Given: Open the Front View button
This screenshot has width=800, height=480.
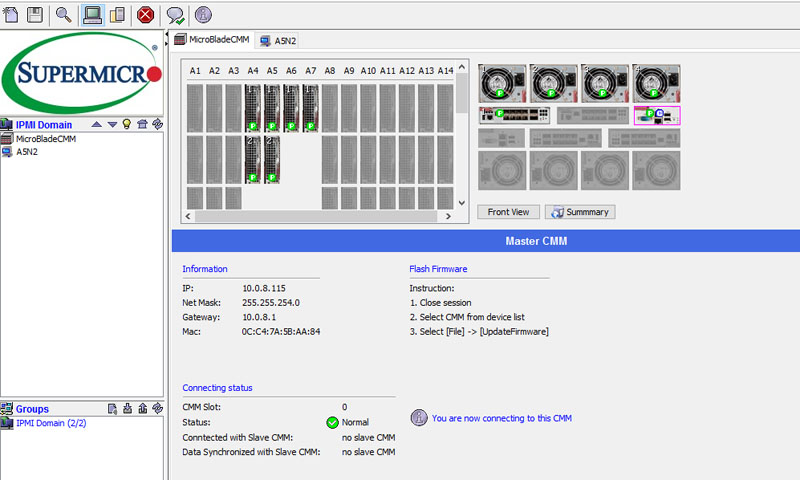Looking at the screenshot, I should [510, 212].
